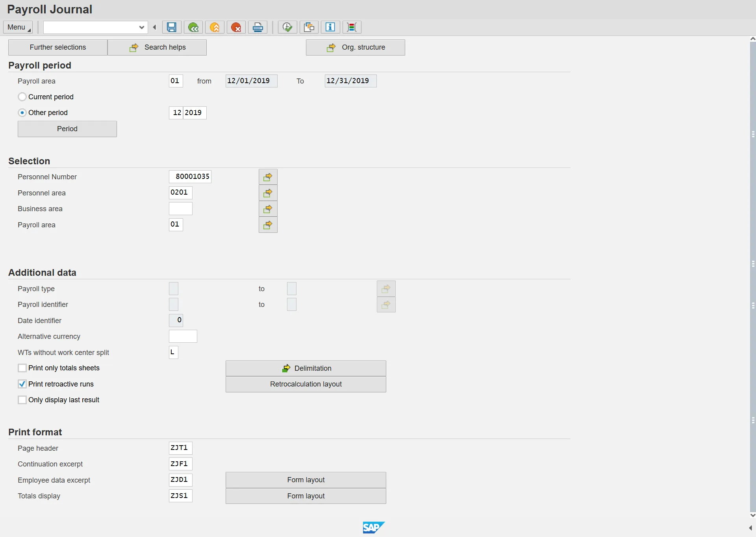Click the Save icon in toolbar
This screenshot has height=537, width=756.
172,27
